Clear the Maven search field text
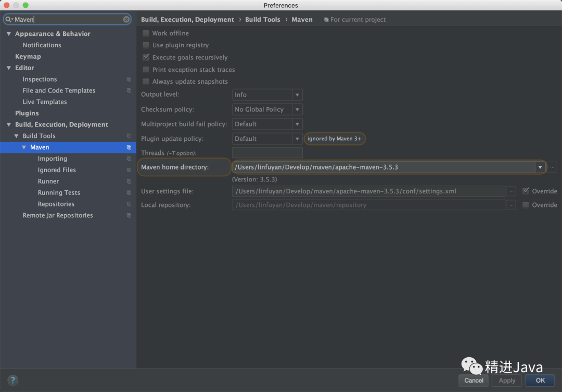 coord(126,19)
